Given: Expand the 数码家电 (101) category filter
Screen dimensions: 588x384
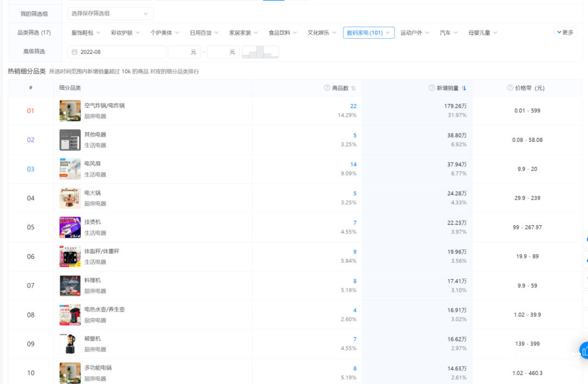Looking at the screenshot, I should click(369, 33).
